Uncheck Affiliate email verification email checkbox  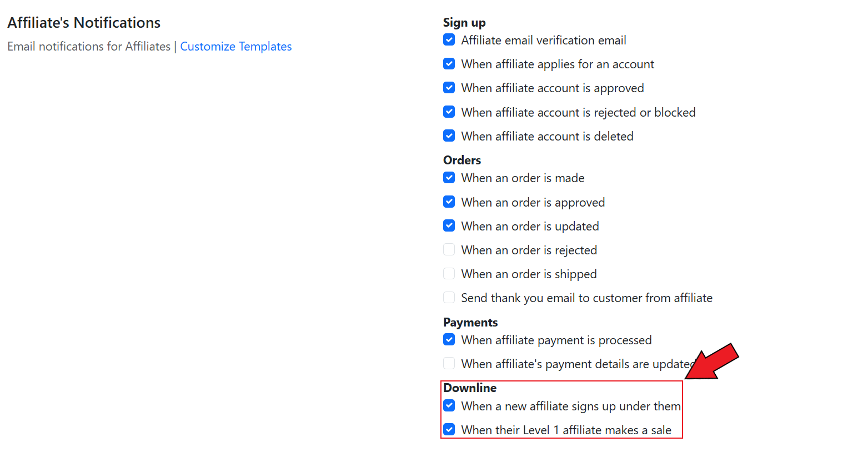tap(449, 40)
